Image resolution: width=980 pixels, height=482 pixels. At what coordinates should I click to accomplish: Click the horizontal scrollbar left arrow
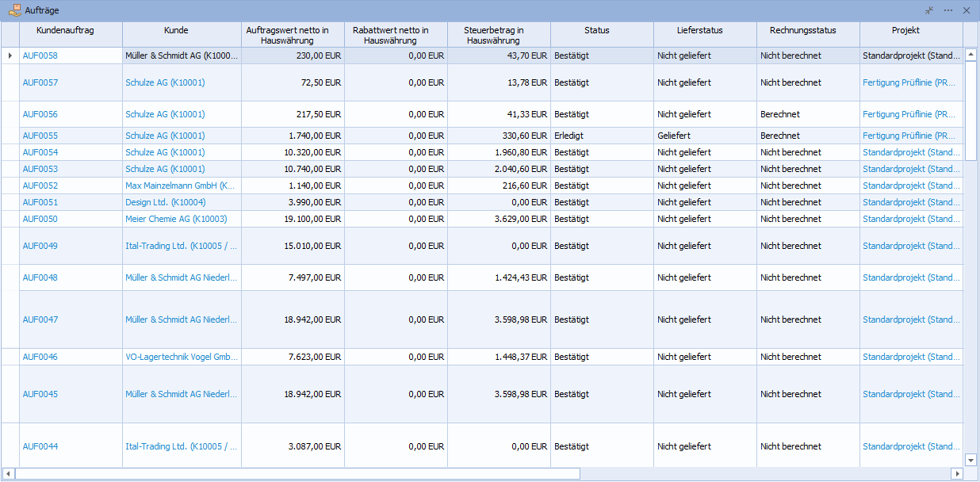(8, 473)
